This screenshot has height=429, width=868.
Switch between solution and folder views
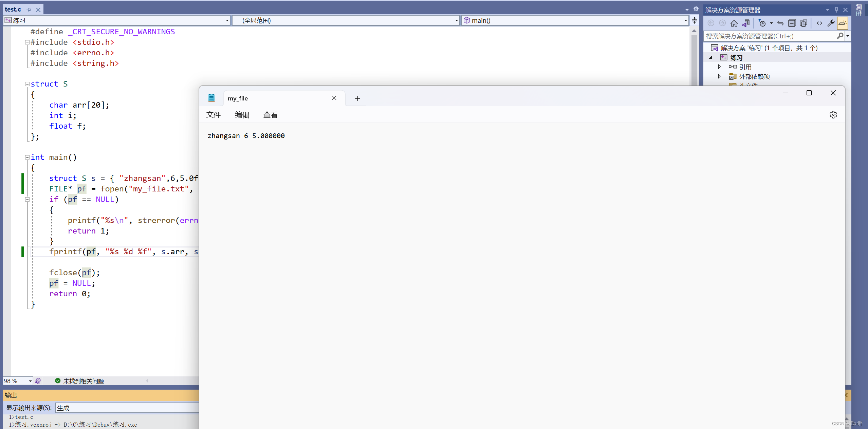[x=745, y=23]
